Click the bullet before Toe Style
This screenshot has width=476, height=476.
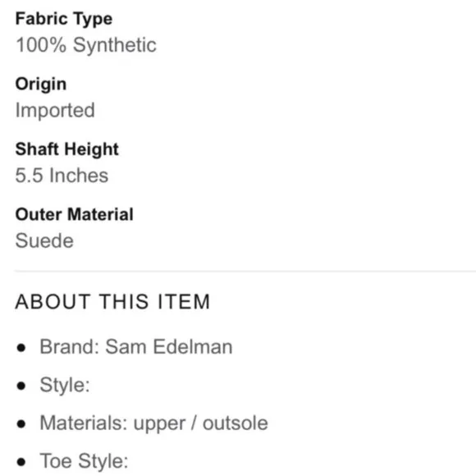[21, 462]
